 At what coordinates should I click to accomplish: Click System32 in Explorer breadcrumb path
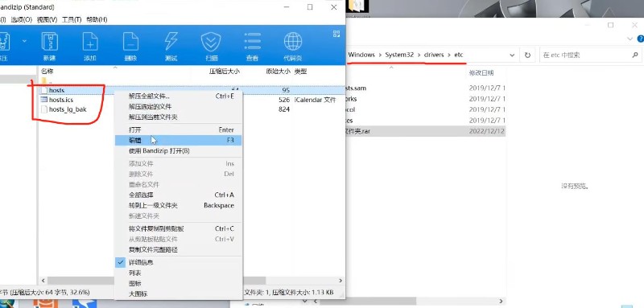click(x=399, y=55)
